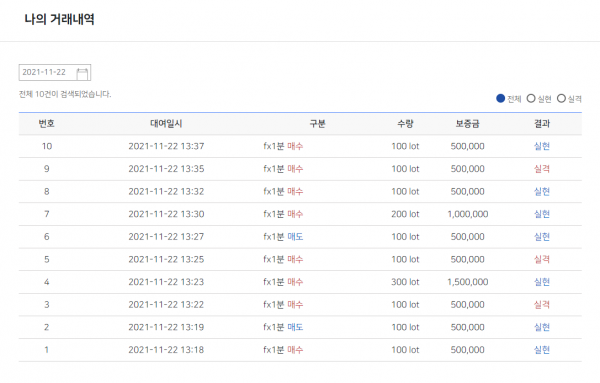The height and width of the screenshot is (383, 600).
Task: Click the 1,500,000 deposit cell
Action: click(x=468, y=282)
